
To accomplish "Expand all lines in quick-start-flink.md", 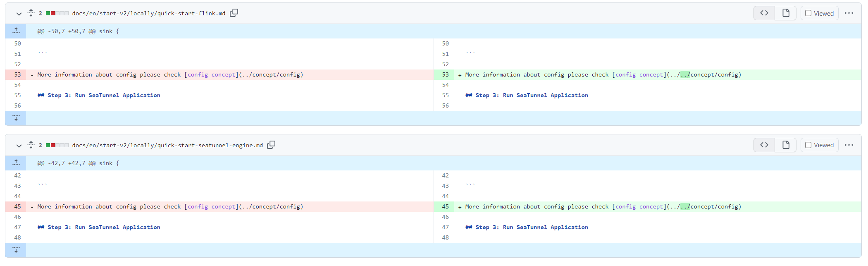I will coord(31,13).
